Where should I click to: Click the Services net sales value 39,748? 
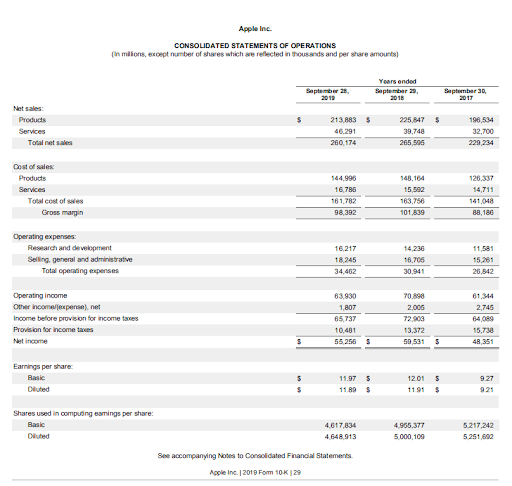click(x=414, y=131)
